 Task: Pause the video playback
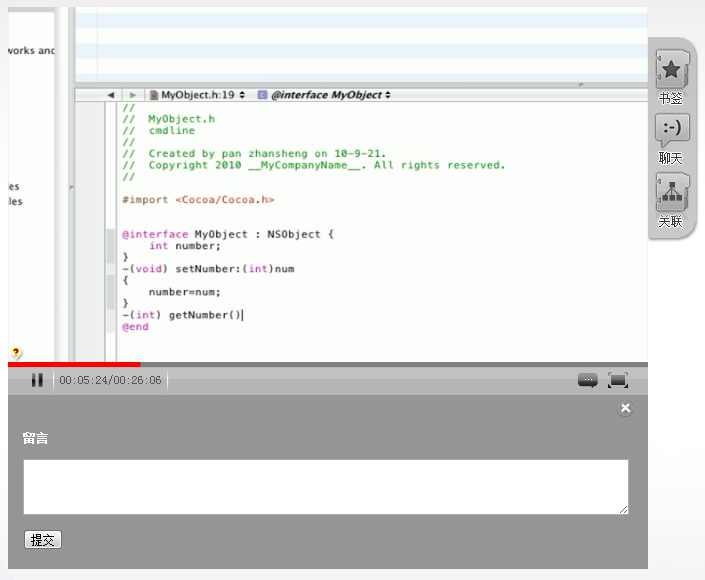tap(37, 380)
